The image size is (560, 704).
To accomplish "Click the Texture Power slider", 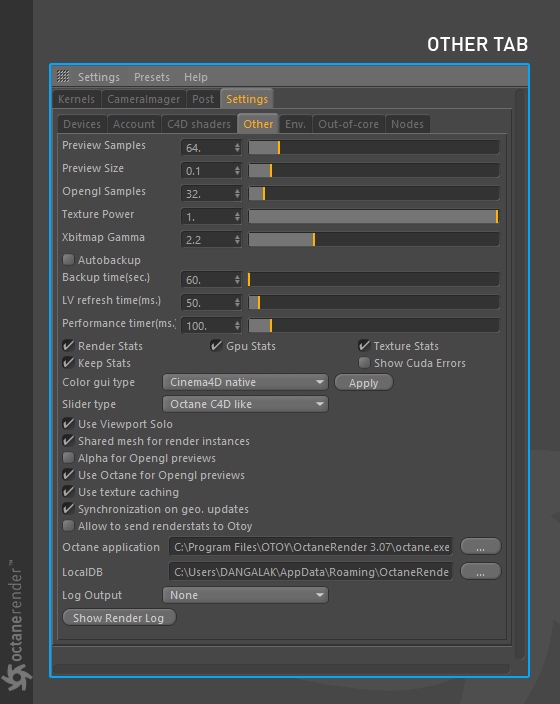I will coord(374,217).
